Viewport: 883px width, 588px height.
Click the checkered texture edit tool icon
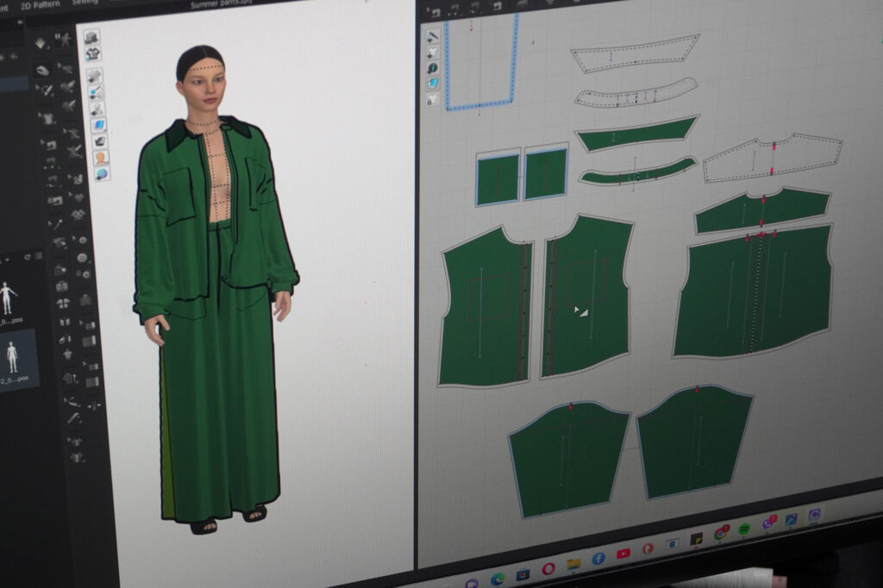(x=78, y=214)
